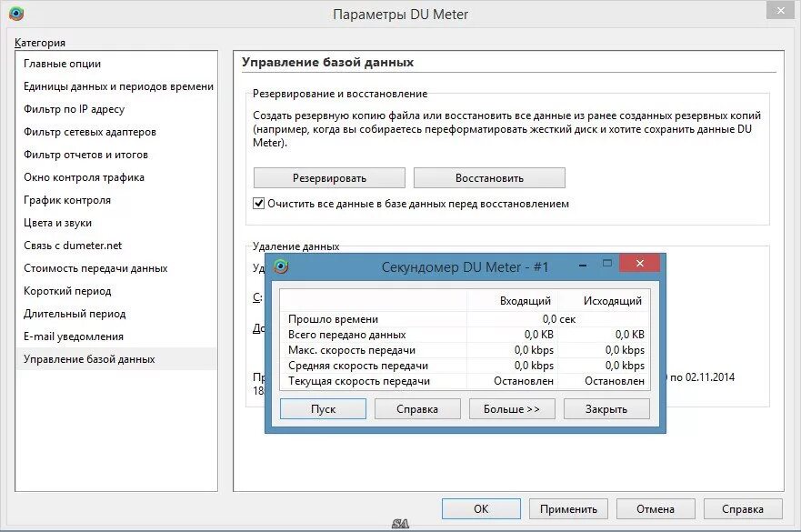Click the Применить button
This screenshot has width=801, height=532.
click(x=568, y=509)
